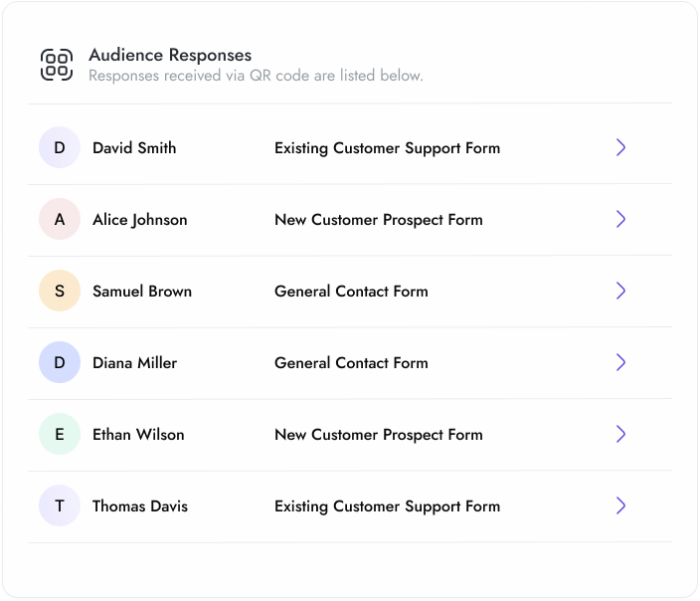Click Diana Miller's blue D avatar

coord(60,363)
